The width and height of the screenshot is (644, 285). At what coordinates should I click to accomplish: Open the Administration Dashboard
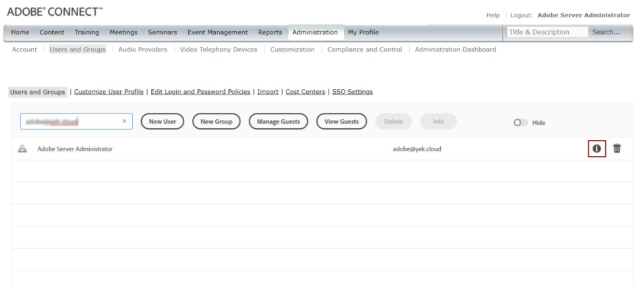(x=455, y=50)
